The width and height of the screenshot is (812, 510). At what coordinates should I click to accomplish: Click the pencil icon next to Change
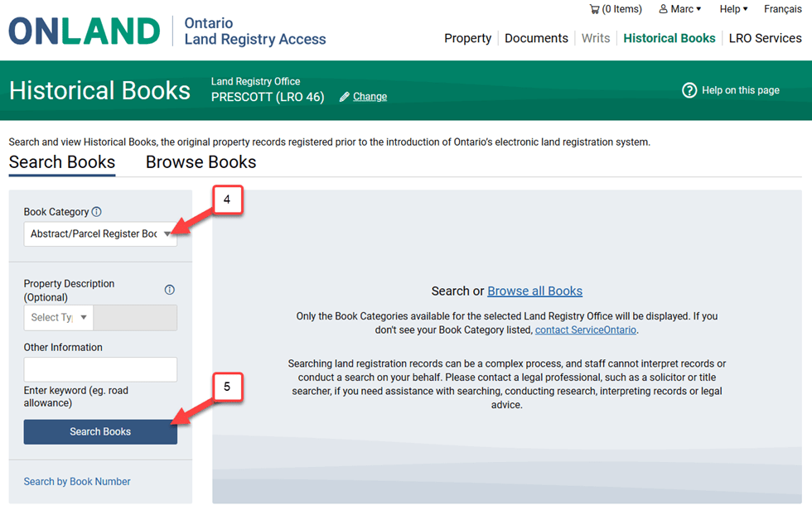point(344,97)
